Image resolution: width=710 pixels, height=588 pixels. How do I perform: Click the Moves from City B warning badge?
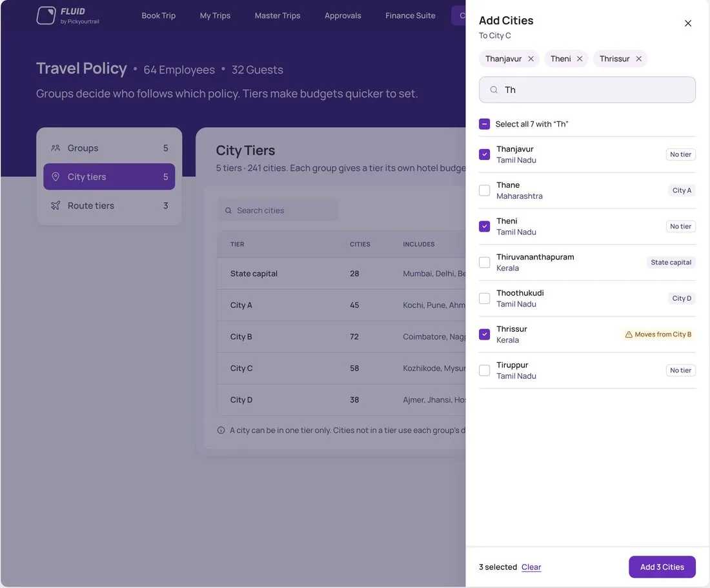(x=658, y=334)
